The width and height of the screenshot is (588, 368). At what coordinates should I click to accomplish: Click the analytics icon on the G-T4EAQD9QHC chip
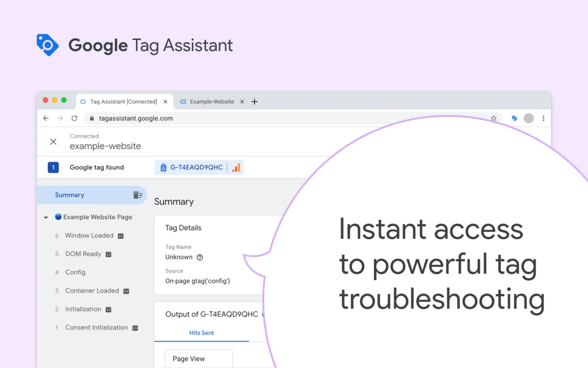point(236,167)
